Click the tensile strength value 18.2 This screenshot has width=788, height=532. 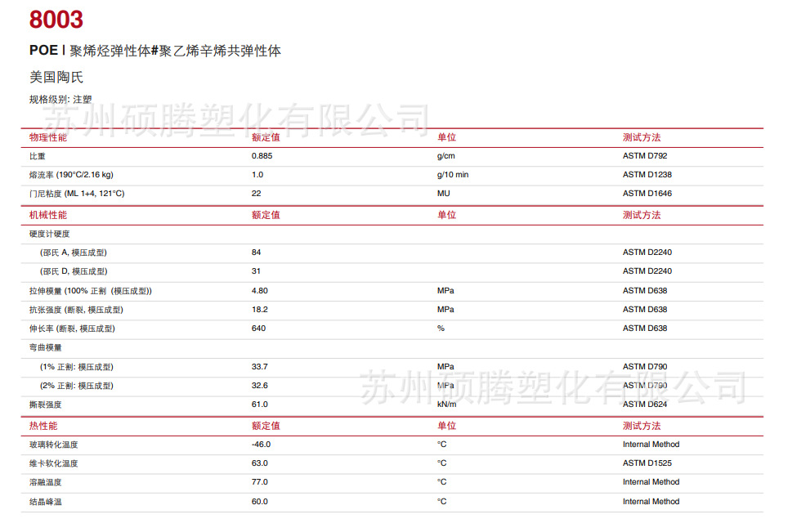(260, 310)
